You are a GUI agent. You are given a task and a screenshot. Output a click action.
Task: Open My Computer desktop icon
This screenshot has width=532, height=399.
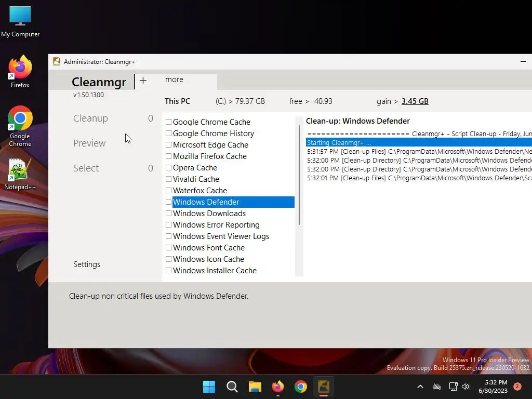[20, 21]
